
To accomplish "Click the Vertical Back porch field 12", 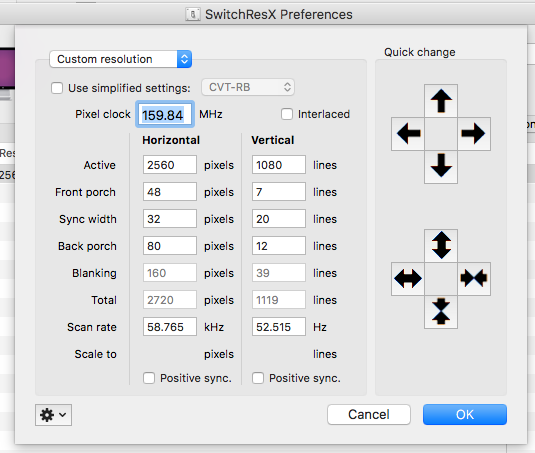I will [279, 246].
